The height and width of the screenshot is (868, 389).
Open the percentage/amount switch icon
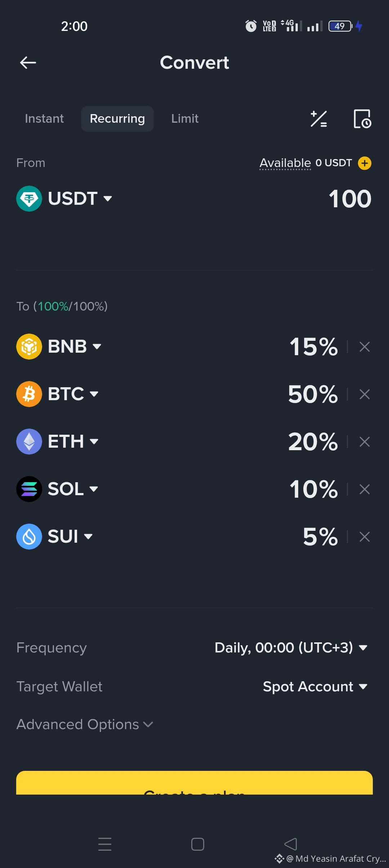319,119
